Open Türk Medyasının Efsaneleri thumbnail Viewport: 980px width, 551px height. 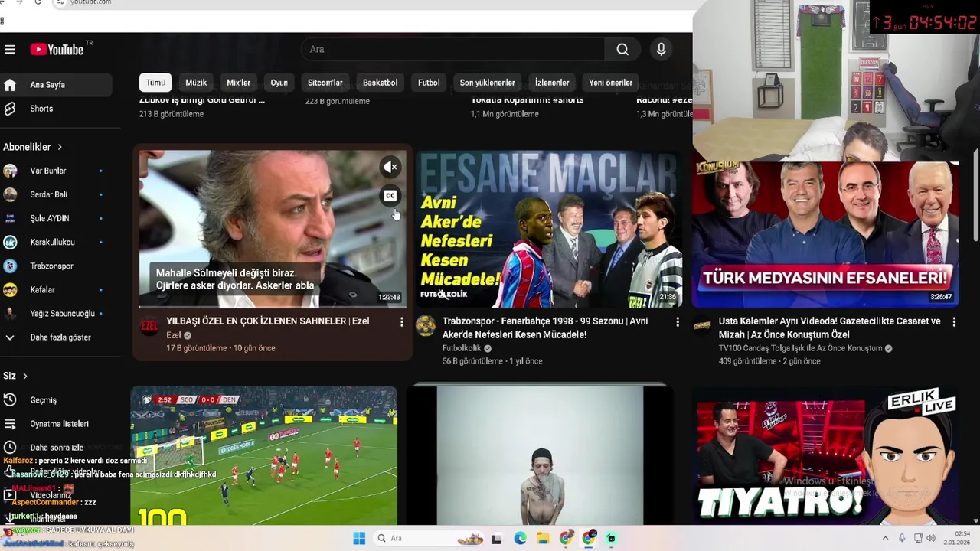[x=825, y=233]
